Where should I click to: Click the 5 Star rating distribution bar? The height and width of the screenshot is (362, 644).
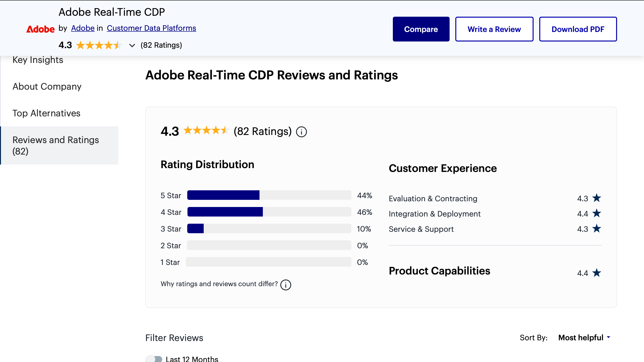coord(269,195)
